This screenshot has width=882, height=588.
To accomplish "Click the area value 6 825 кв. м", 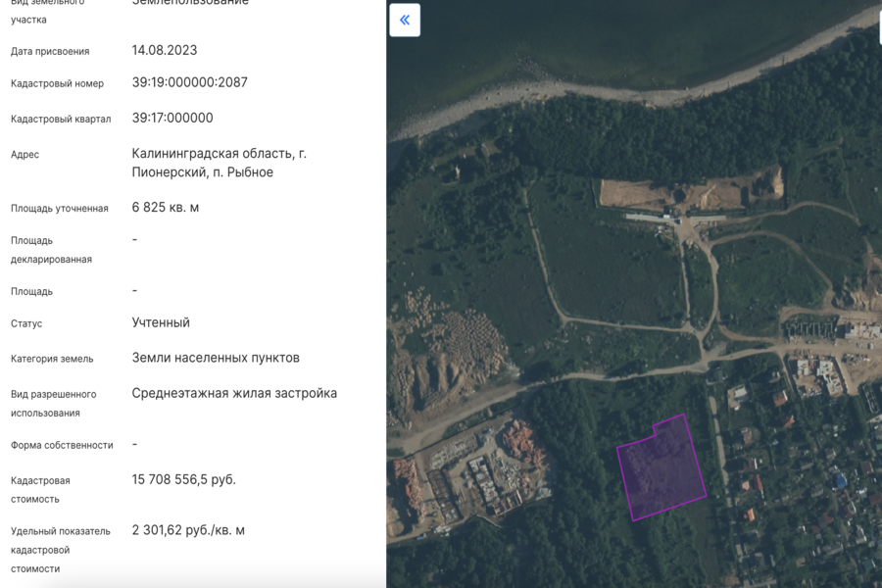I will (166, 207).
